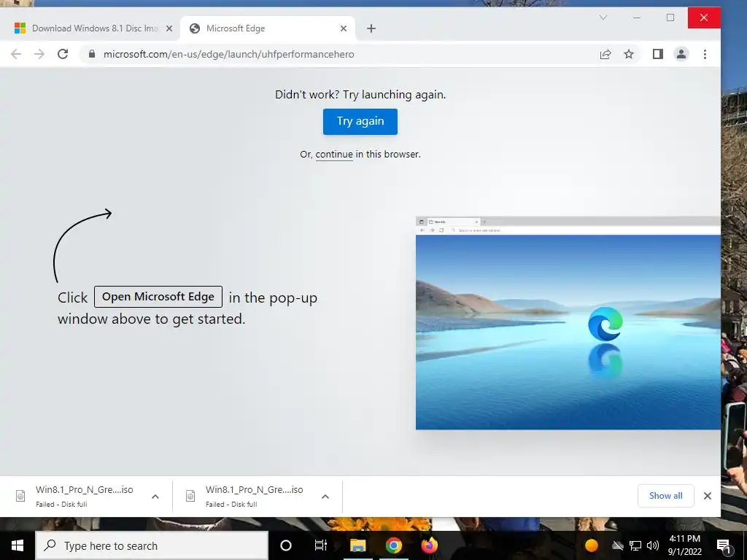Close the Download Windows 8.1 tab
Image resolution: width=747 pixels, height=560 pixels.
(x=169, y=28)
